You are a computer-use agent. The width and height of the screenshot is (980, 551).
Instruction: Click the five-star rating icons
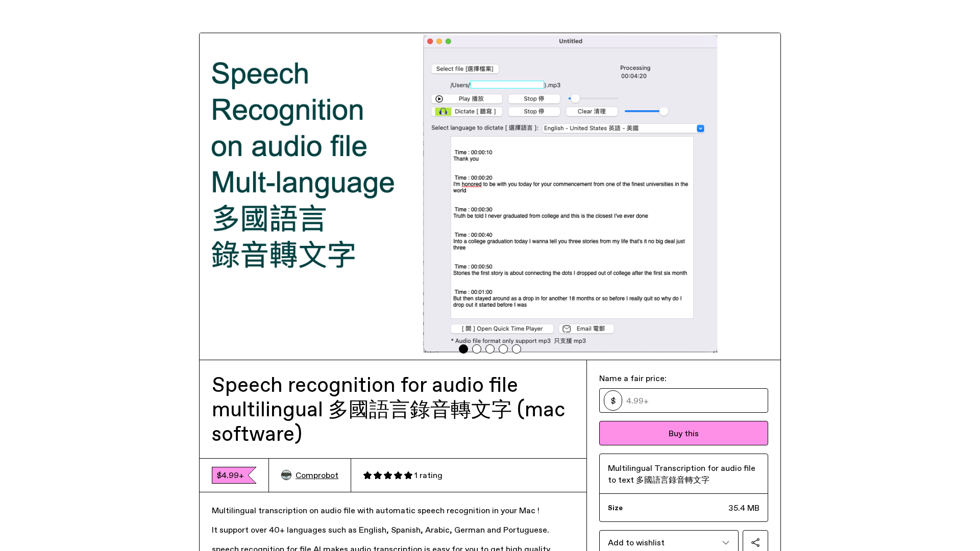click(x=387, y=475)
